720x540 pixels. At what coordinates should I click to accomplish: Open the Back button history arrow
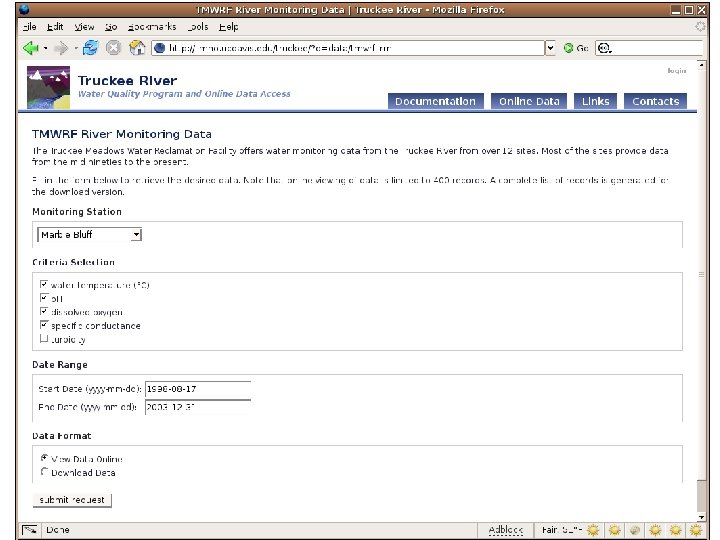tap(45, 48)
